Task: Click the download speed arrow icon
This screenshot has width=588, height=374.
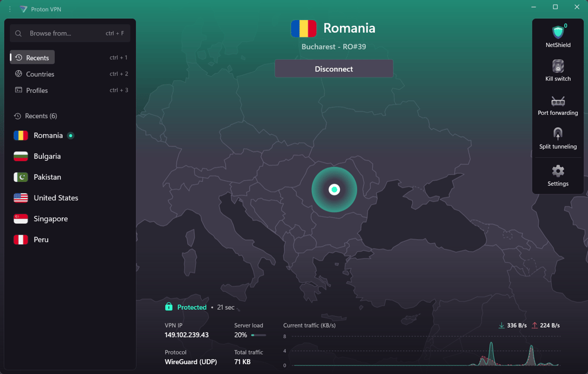Action: [501, 325]
